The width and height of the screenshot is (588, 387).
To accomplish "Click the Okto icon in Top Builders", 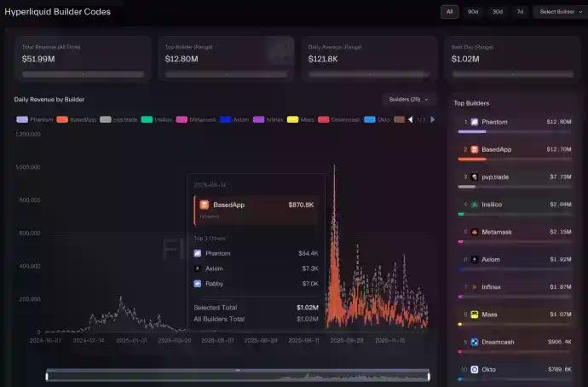I will tap(475, 369).
